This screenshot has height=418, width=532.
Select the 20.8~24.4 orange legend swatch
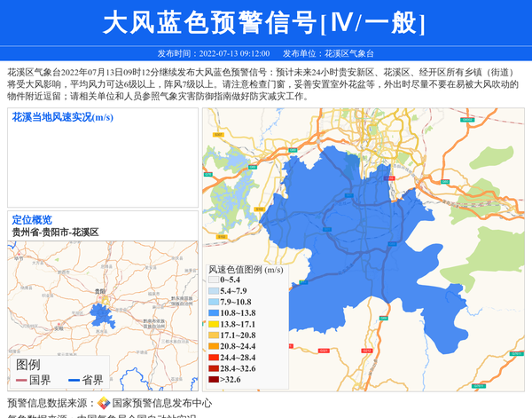click(214, 347)
